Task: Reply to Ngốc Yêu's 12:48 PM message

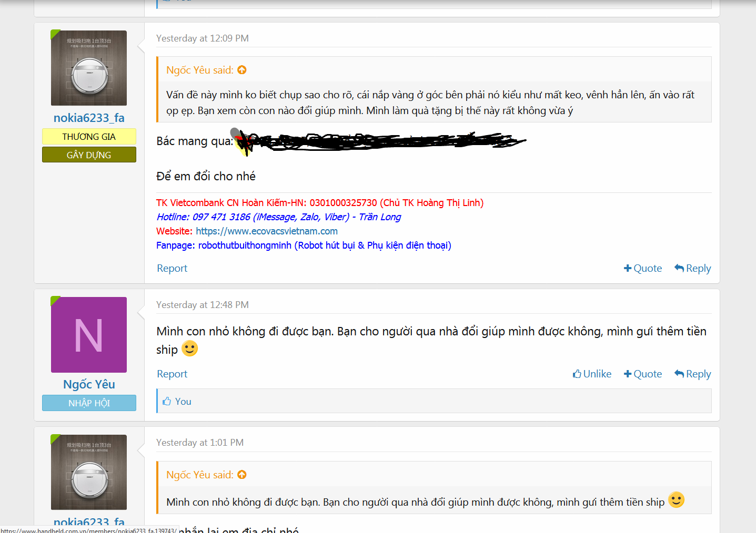Action: [692, 374]
